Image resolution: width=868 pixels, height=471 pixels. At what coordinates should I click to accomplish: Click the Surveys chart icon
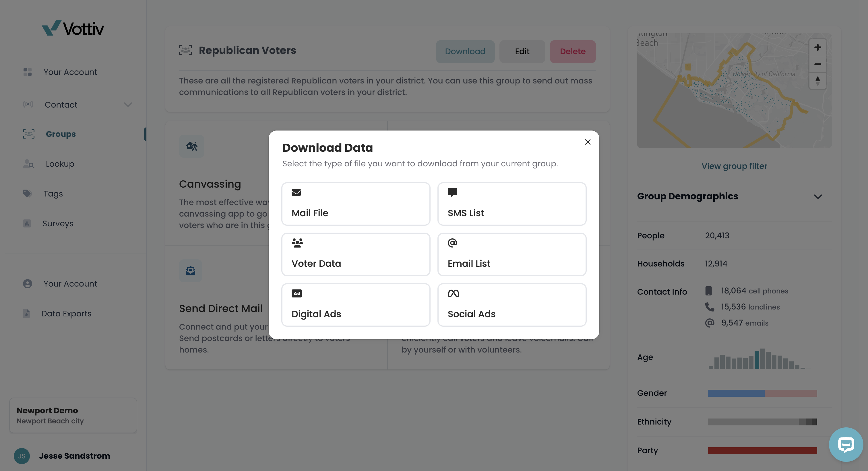tap(27, 223)
